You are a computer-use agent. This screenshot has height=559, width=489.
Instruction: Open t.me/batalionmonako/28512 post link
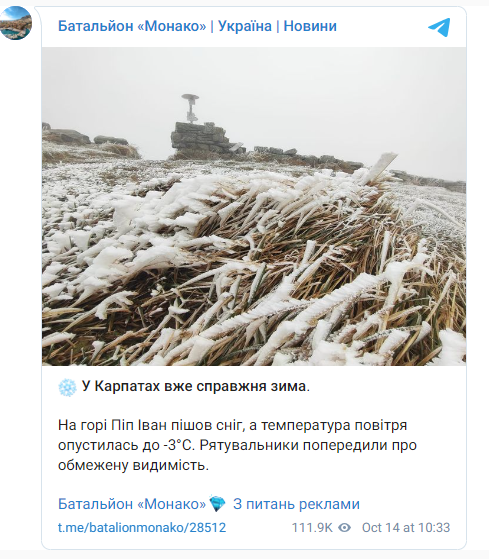[142, 528]
